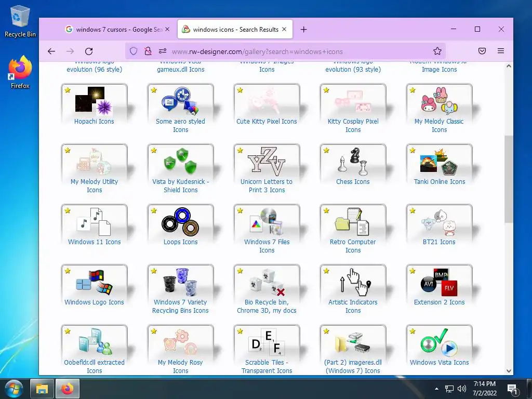Click the Hopachi Icons text link

click(95, 121)
